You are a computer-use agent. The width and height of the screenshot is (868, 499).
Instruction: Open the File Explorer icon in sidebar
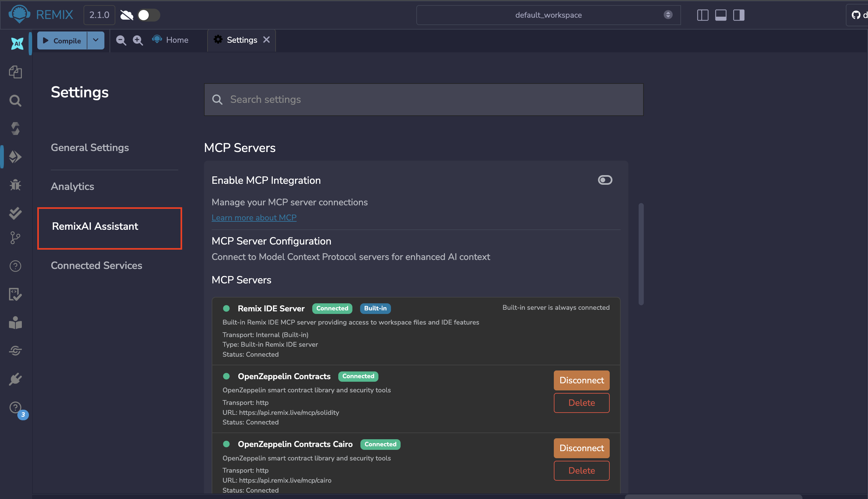[x=15, y=72]
